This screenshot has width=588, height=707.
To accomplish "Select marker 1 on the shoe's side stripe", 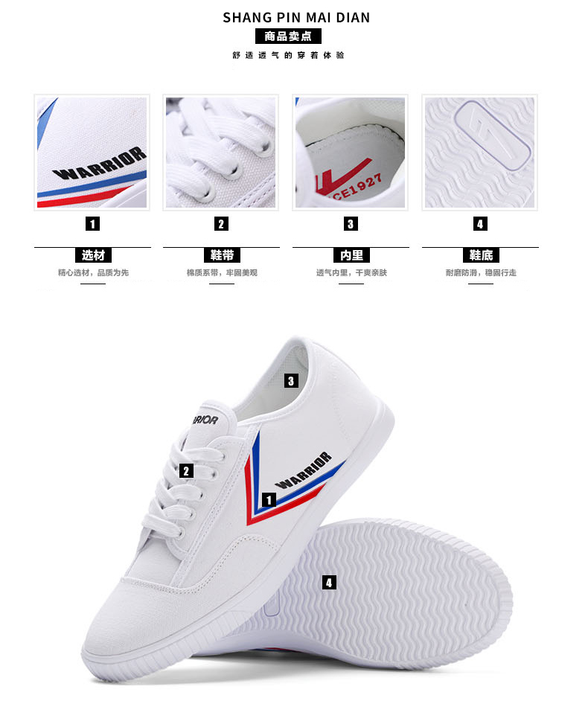I will (x=269, y=499).
